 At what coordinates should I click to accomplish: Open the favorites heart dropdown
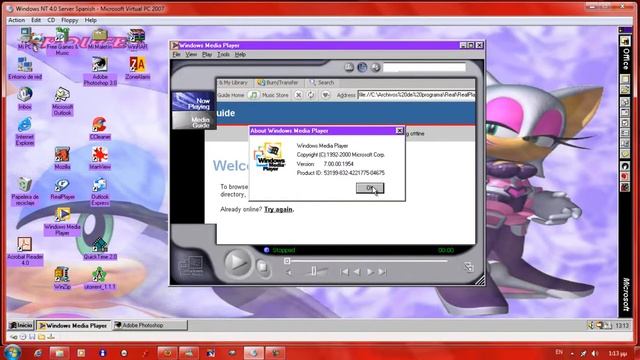click(x=325, y=95)
